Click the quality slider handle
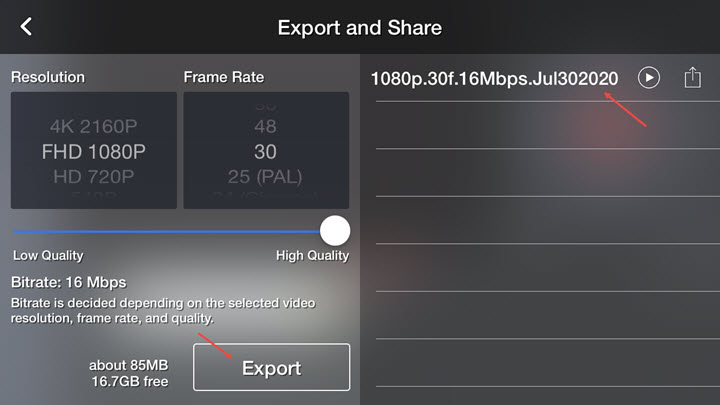The height and width of the screenshot is (405, 720). pyautogui.click(x=335, y=230)
